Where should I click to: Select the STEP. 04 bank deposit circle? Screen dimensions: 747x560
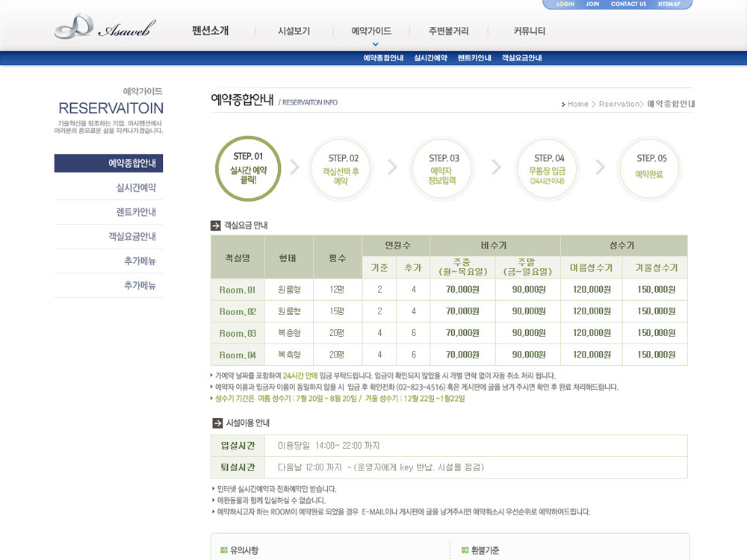pos(548,169)
